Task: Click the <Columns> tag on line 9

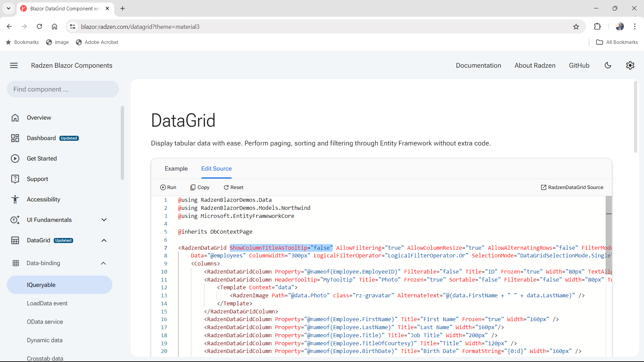Action: [x=205, y=263]
